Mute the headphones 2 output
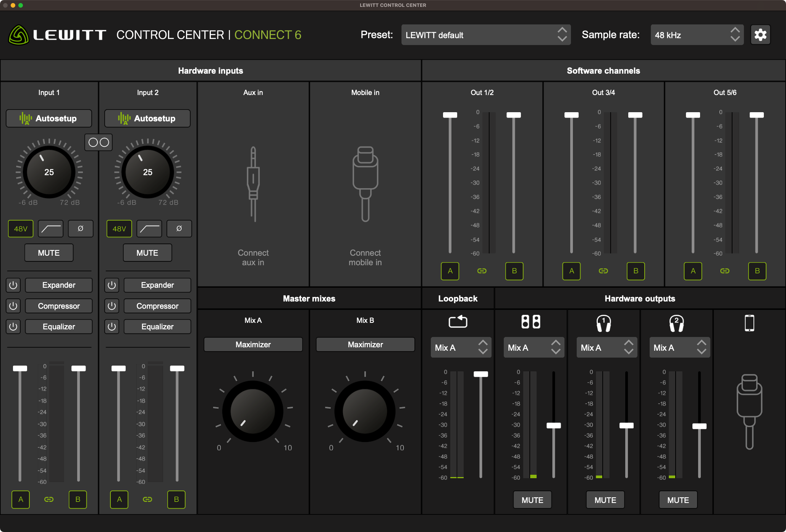 (x=678, y=500)
